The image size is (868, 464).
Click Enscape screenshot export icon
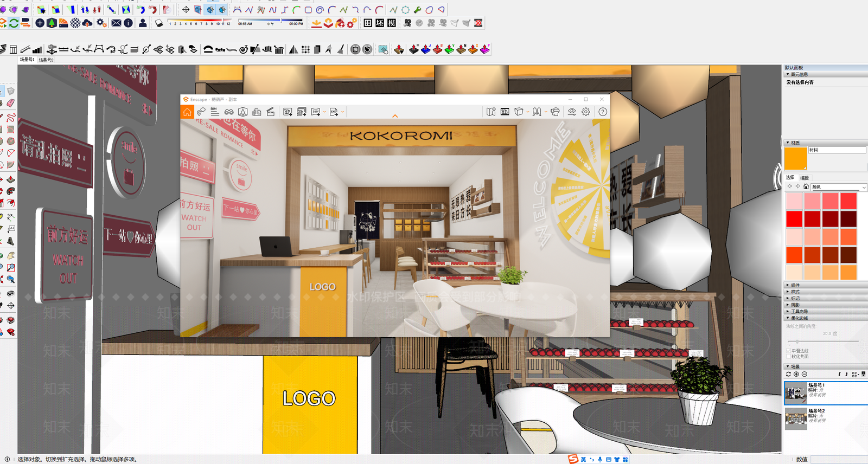[x=288, y=112]
